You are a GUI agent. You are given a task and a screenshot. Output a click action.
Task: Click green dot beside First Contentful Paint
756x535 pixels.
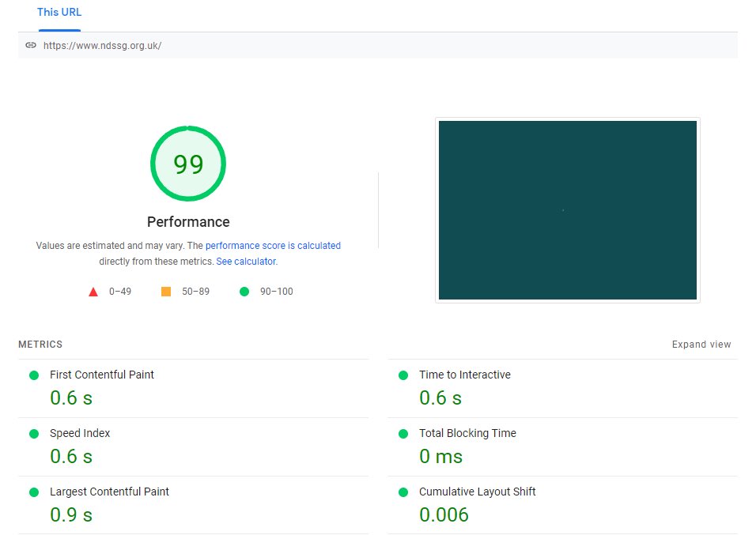tap(34, 375)
